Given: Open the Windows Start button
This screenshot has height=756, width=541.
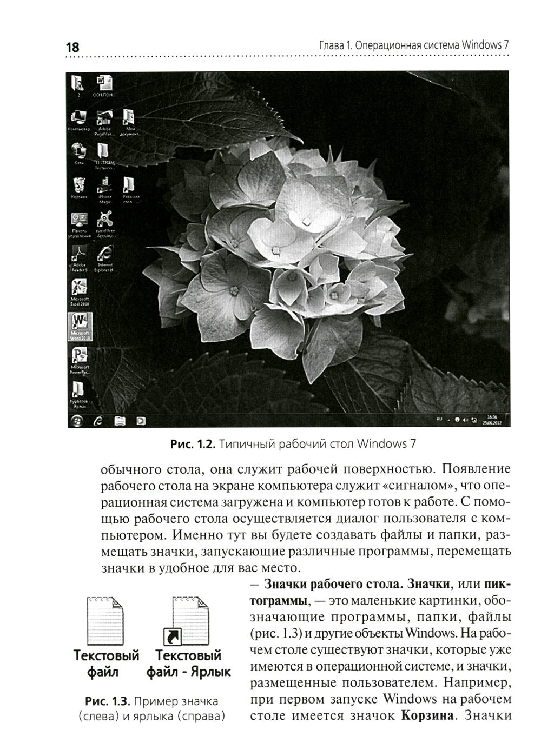Looking at the screenshot, I should click(x=77, y=420).
